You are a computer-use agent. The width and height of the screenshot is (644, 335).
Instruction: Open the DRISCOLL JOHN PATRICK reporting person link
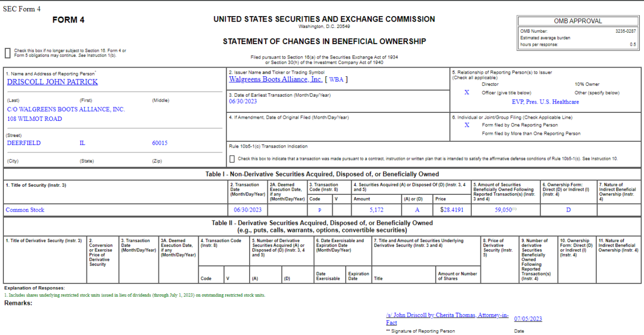point(53,82)
